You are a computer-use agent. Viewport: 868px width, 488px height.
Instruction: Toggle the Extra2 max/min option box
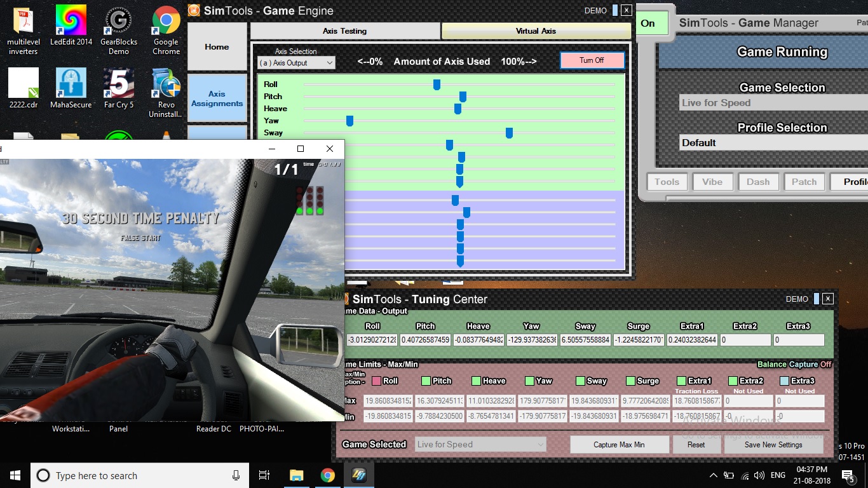coord(733,381)
